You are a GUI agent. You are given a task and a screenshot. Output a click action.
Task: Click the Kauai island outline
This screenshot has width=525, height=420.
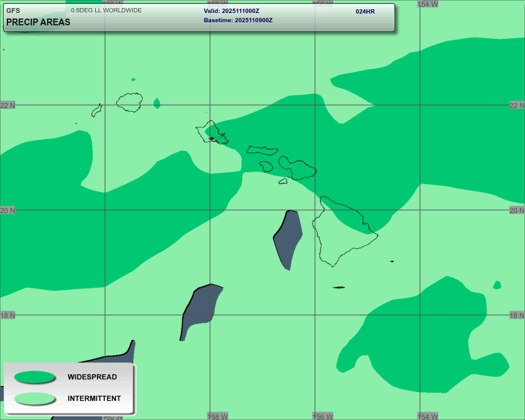point(130,102)
